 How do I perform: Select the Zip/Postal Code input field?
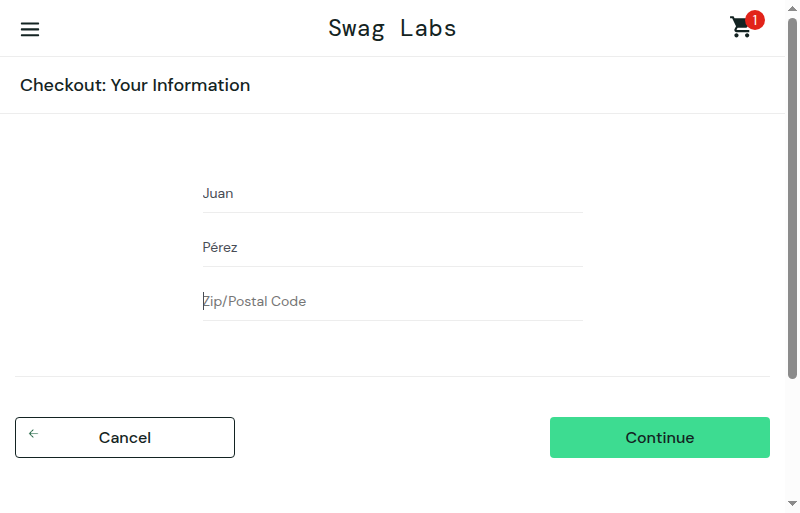coord(392,302)
